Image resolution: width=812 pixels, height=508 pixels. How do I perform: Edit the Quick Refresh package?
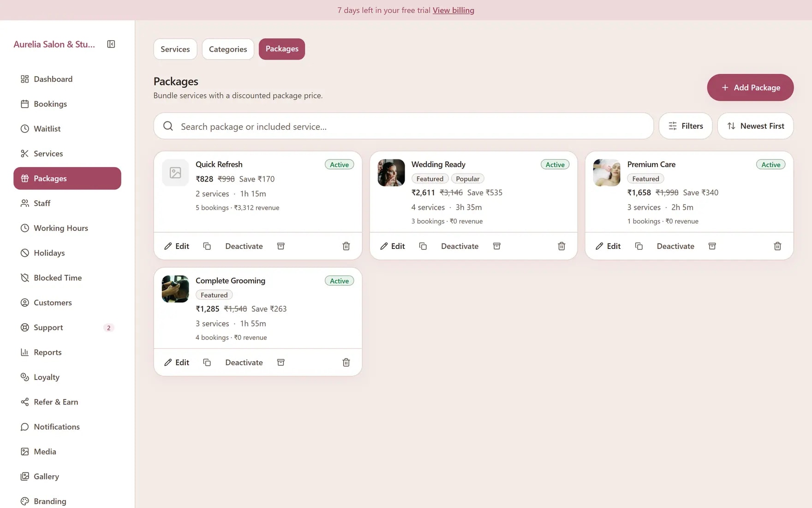(x=177, y=246)
